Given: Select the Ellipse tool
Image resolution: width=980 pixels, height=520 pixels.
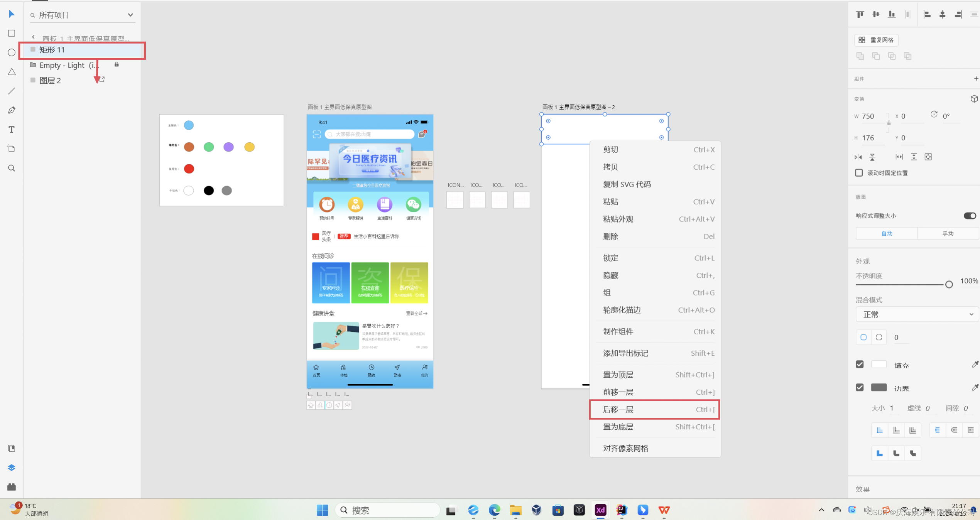Looking at the screenshot, I should point(12,52).
